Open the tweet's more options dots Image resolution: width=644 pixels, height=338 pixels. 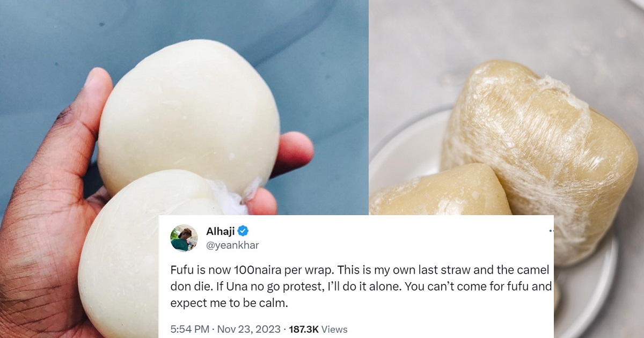pos(551,231)
